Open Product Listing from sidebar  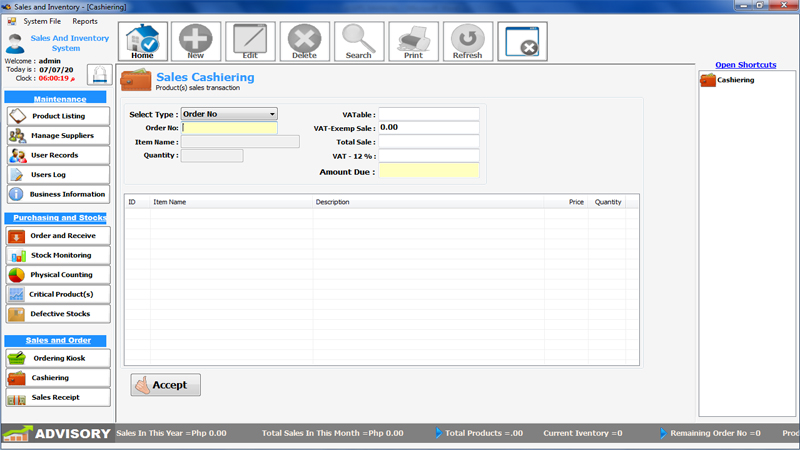tap(58, 116)
